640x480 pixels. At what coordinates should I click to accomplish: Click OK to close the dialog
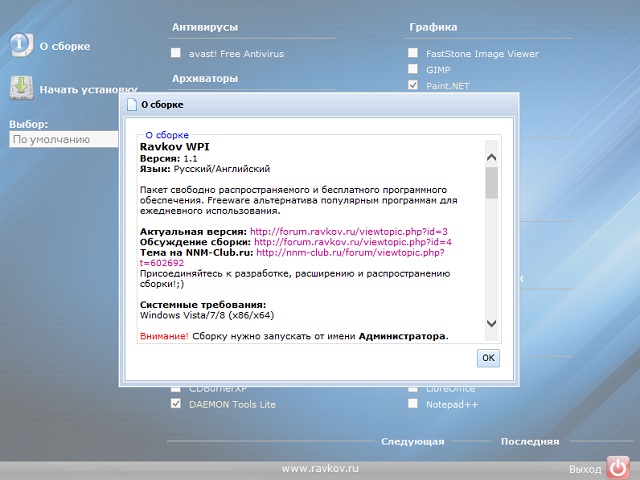click(x=488, y=358)
